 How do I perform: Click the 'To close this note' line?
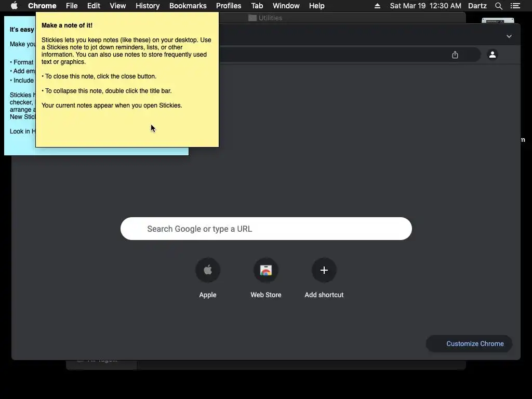click(99, 76)
